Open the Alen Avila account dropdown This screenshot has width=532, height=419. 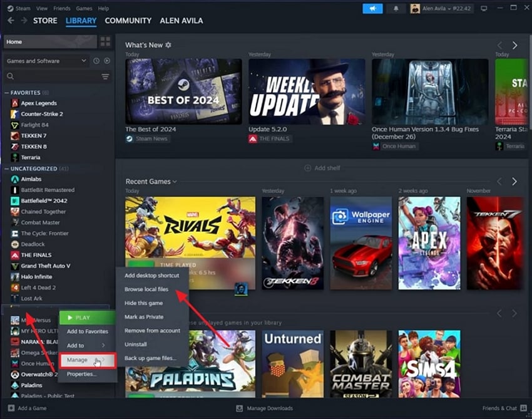click(x=442, y=9)
